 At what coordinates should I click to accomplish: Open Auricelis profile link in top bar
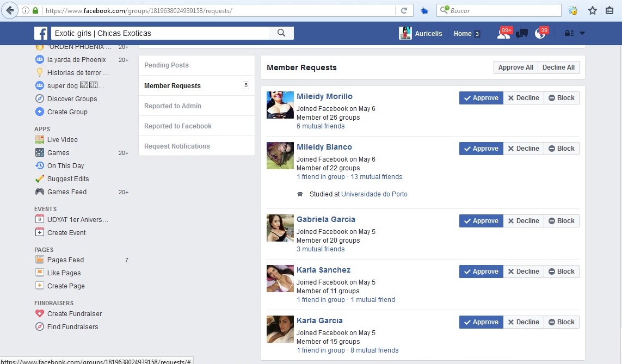point(421,33)
